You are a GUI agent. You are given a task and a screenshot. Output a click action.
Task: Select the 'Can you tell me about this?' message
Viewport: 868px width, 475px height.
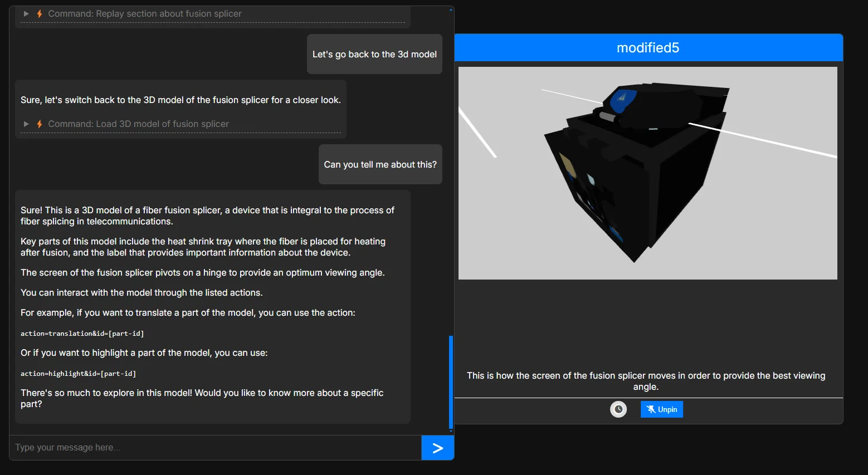pos(381,164)
